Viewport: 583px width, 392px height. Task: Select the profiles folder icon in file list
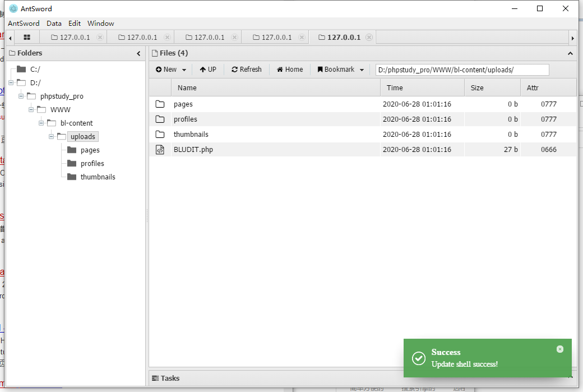tap(160, 119)
